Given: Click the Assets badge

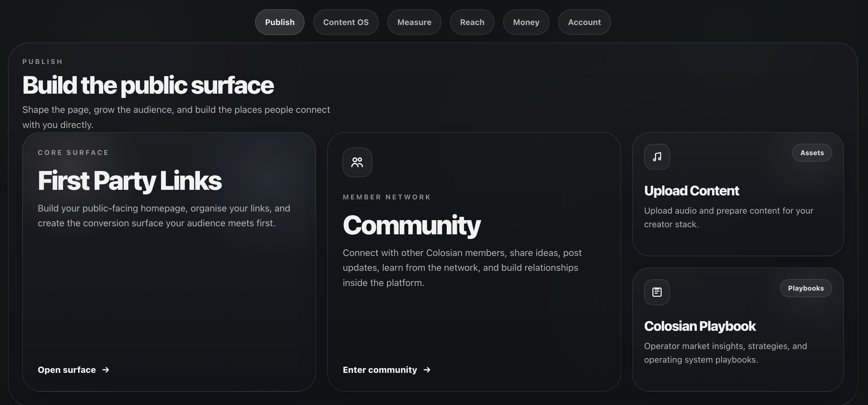Looking at the screenshot, I should 812,153.
